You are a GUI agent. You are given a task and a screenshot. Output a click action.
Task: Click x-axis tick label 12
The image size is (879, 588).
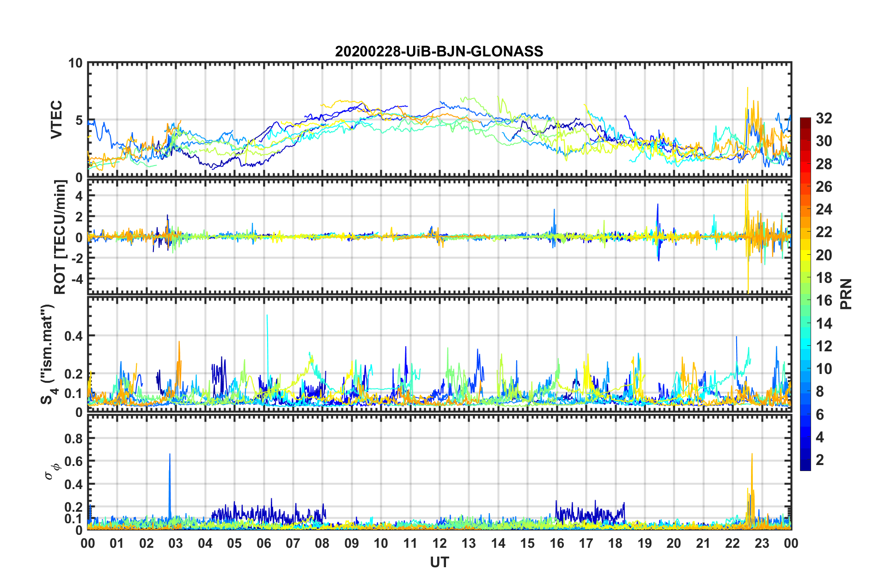click(x=439, y=543)
